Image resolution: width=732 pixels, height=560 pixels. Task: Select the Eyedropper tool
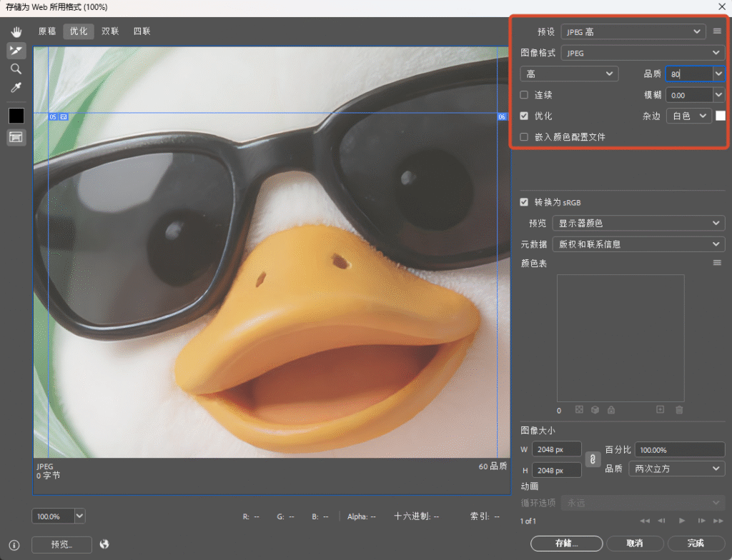coord(16,88)
